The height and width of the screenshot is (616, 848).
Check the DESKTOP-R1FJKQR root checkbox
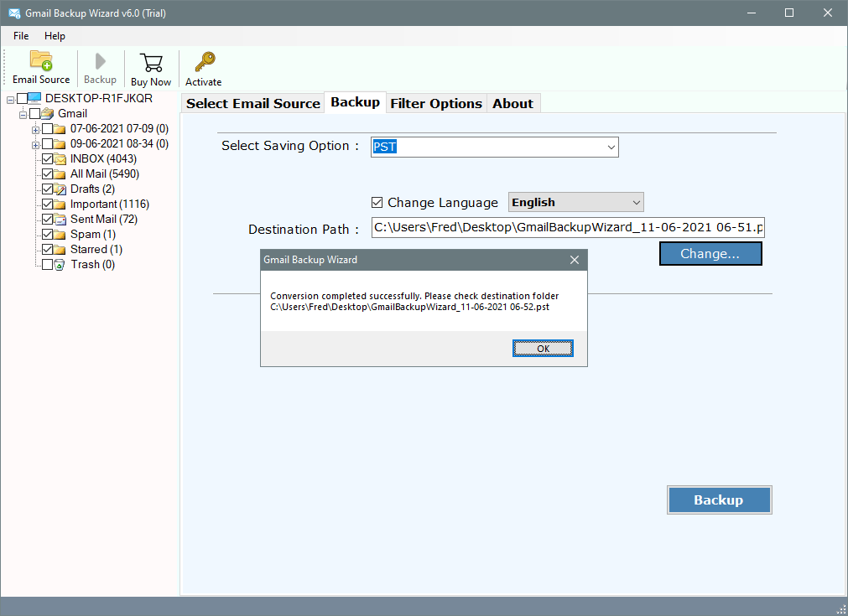[x=22, y=98]
